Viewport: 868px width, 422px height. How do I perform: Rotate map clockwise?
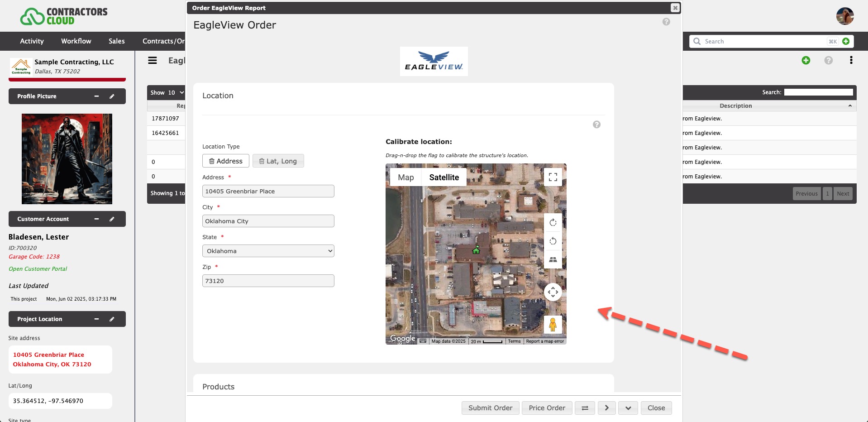(x=553, y=222)
